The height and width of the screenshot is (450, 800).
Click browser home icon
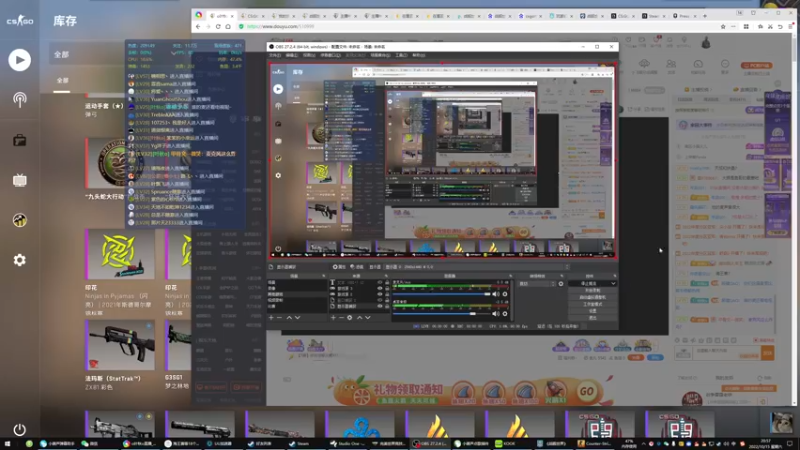[228, 27]
